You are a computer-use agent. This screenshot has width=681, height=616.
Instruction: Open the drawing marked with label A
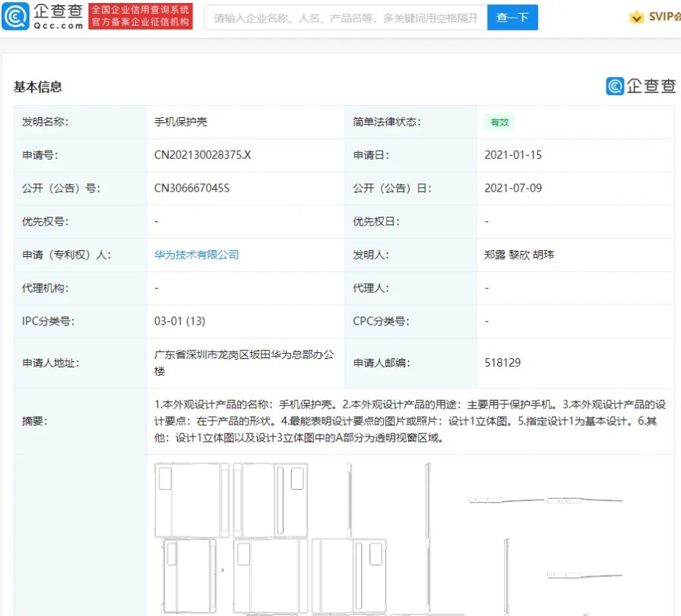(194, 576)
